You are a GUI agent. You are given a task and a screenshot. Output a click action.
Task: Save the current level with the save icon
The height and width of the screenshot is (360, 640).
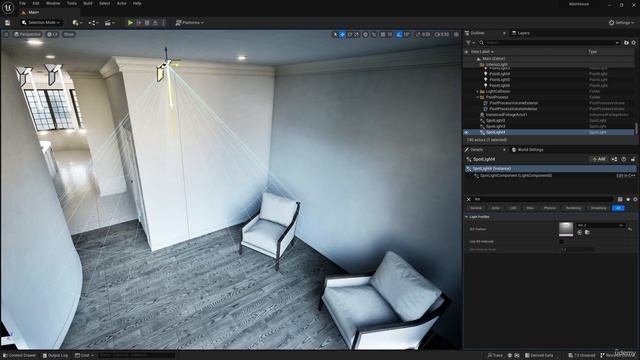coord(7,23)
